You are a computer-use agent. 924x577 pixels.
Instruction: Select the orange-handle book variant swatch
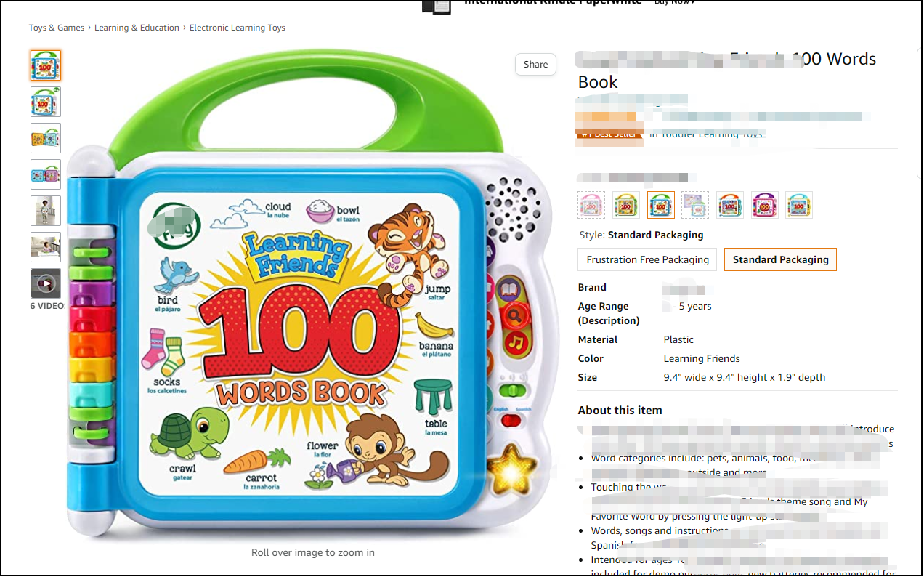pos(730,205)
